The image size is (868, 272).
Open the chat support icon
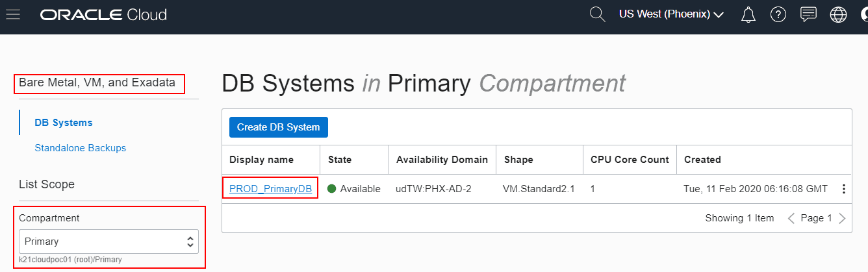[808, 14]
